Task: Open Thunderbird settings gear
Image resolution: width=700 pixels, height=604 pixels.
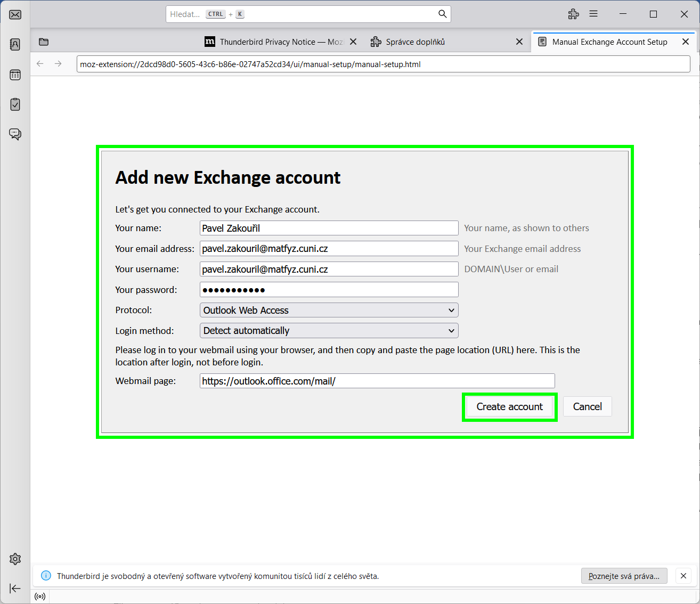Action: pos(15,559)
